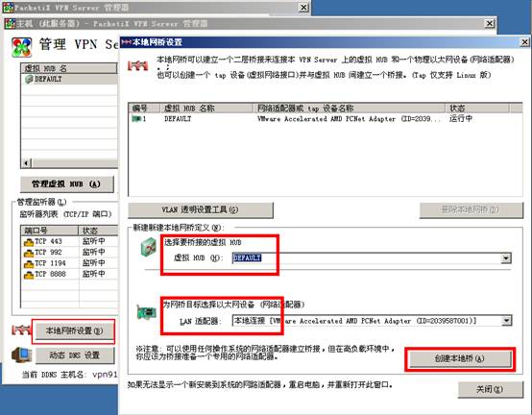Screen dimensions: 532x415
Task: Click the 虚拟 HUB 名 column header in main window
Action: [69, 68]
